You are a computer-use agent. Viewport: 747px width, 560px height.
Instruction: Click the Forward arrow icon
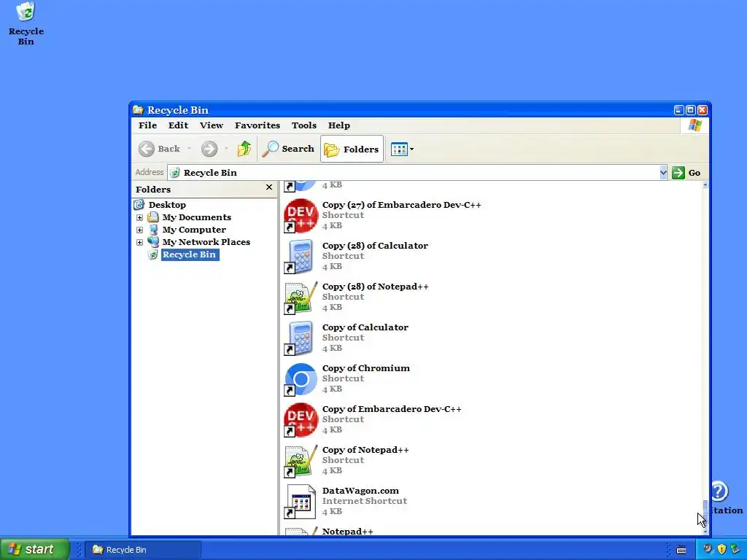coord(209,149)
